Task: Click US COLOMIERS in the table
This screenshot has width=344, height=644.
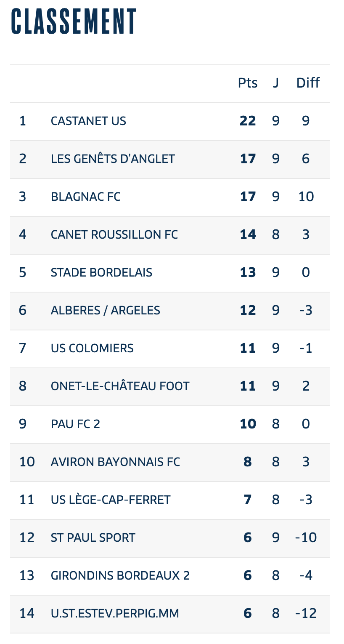Action: (92, 348)
